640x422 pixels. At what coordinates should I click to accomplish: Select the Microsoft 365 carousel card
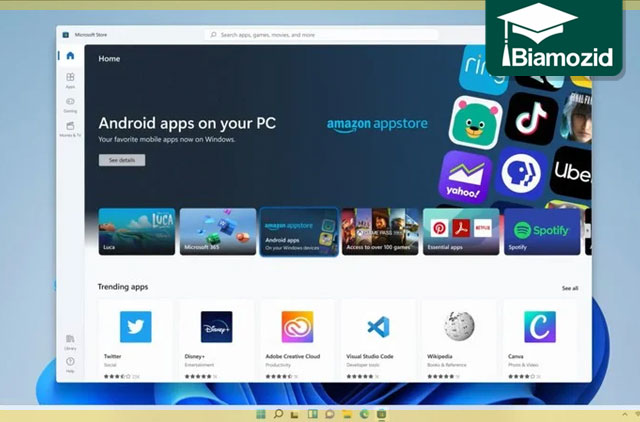pyautogui.click(x=218, y=231)
